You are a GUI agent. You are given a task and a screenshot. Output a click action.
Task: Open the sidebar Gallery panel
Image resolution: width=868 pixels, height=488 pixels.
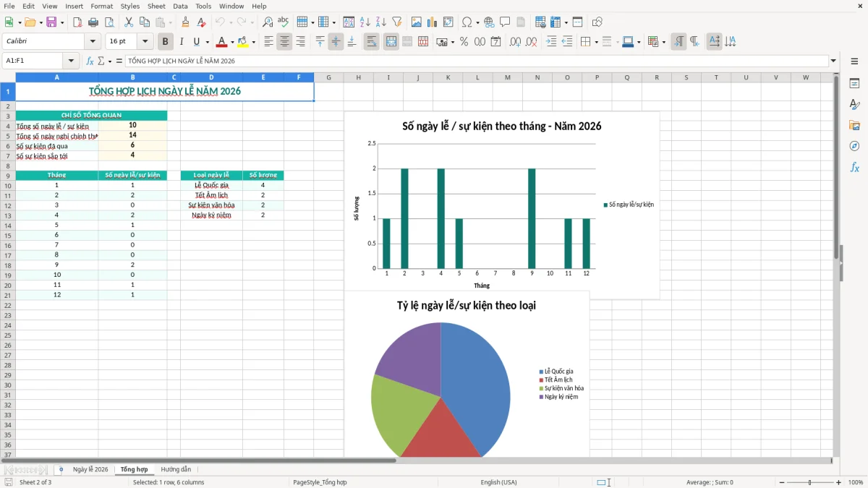(854, 126)
